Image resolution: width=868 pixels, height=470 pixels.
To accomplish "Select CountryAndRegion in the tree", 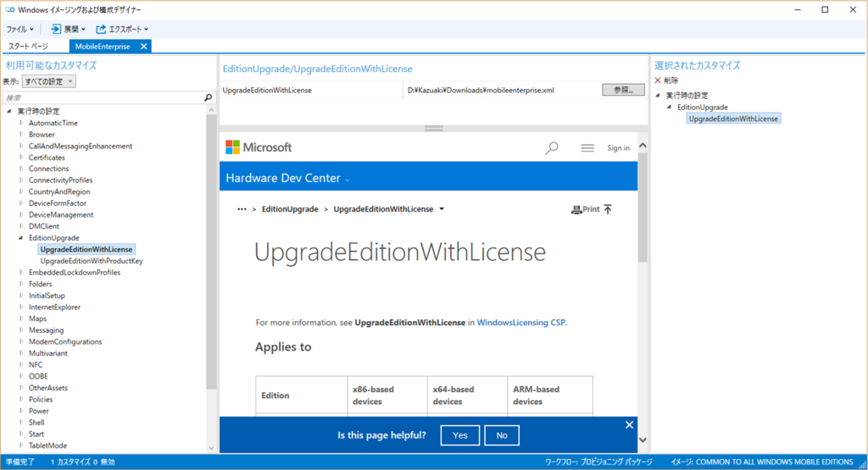I will click(x=59, y=192).
